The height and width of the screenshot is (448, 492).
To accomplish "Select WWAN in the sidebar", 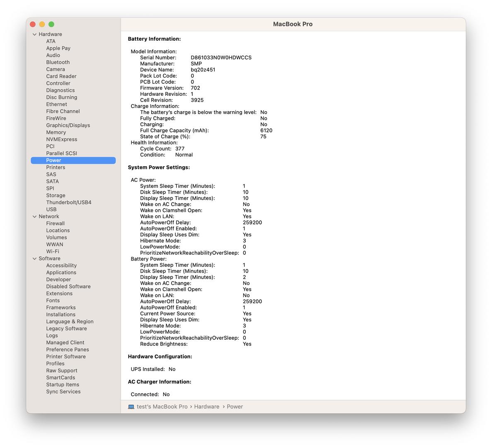I will coord(55,245).
